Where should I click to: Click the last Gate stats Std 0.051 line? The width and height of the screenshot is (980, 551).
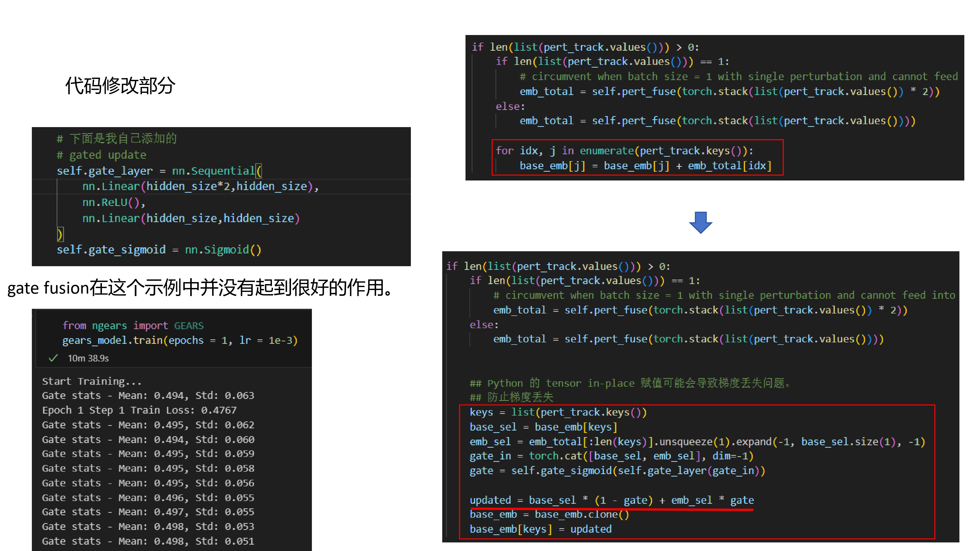tap(147, 541)
